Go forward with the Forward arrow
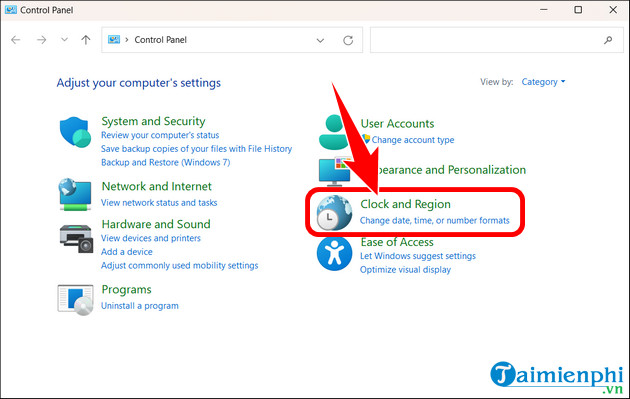630x399 pixels. tap(41, 40)
